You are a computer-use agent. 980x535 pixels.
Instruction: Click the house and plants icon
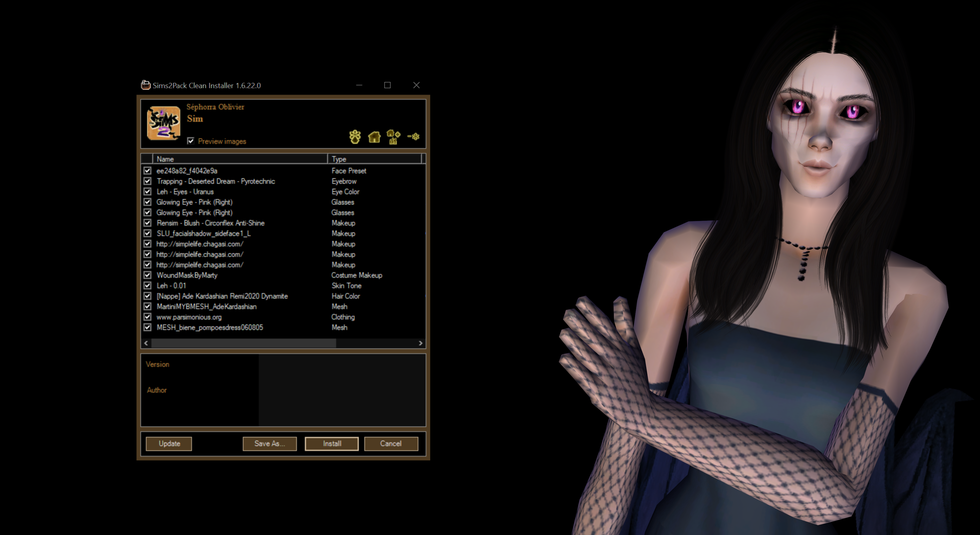click(x=393, y=137)
